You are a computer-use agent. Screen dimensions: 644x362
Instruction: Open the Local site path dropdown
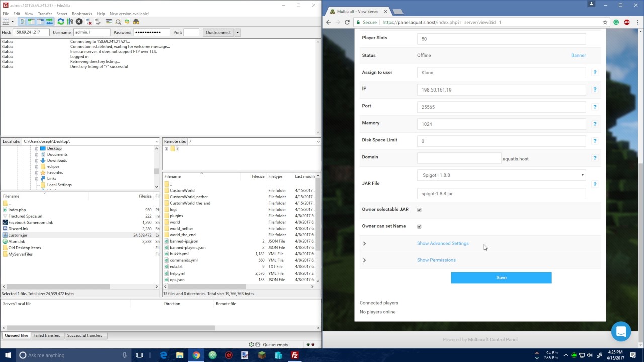click(x=157, y=142)
